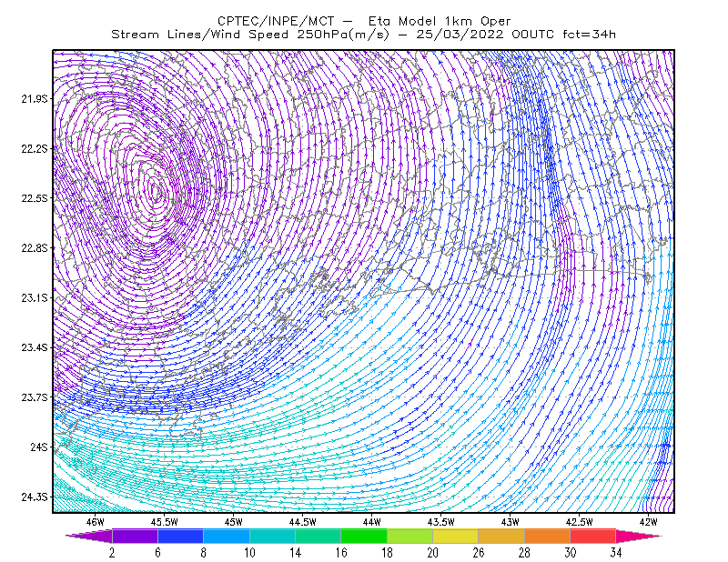Image resolution: width=728 pixels, height=562 pixels.
Task: Click the latitude label '24.3S'
Action: pos(35,497)
